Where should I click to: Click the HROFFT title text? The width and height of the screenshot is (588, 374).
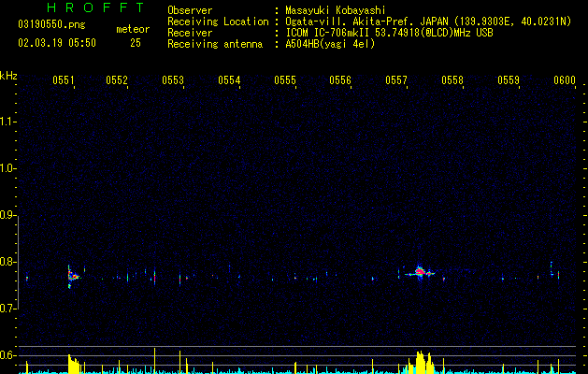click(x=96, y=7)
